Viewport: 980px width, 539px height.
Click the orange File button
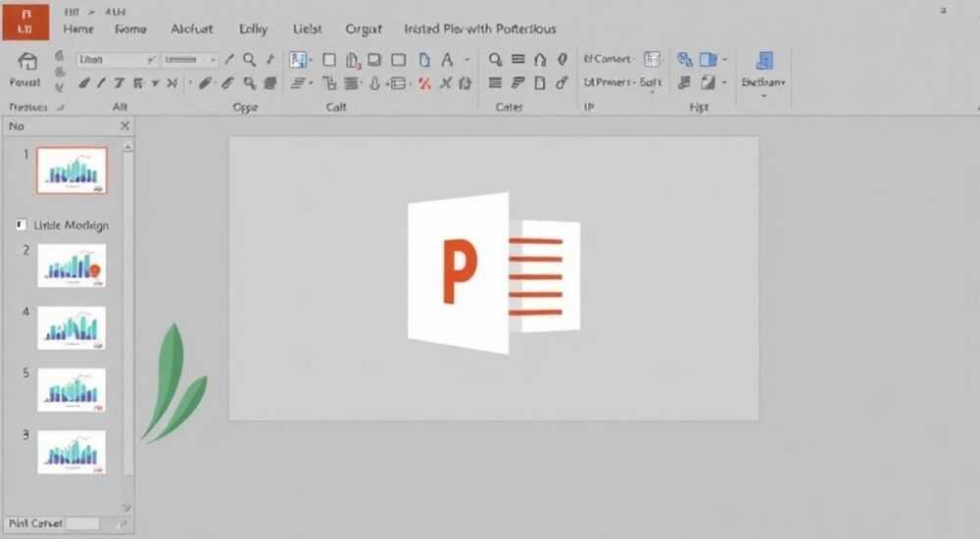[x=25, y=22]
